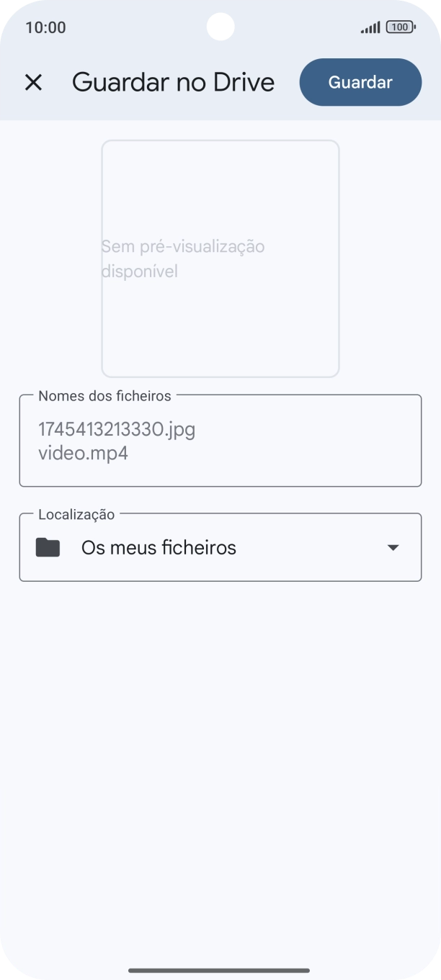Tap the battery icon in status bar
This screenshot has height=980, width=441.
[x=400, y=27]
